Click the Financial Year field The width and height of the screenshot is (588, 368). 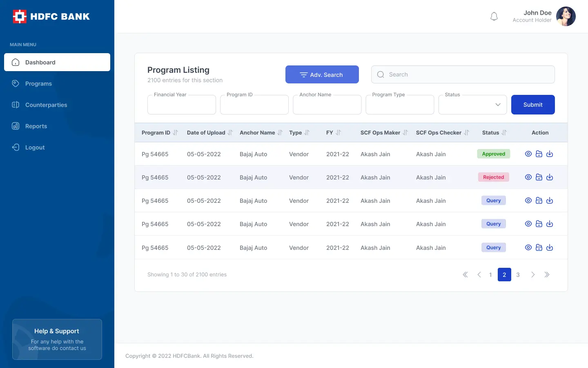pos(182,105)
